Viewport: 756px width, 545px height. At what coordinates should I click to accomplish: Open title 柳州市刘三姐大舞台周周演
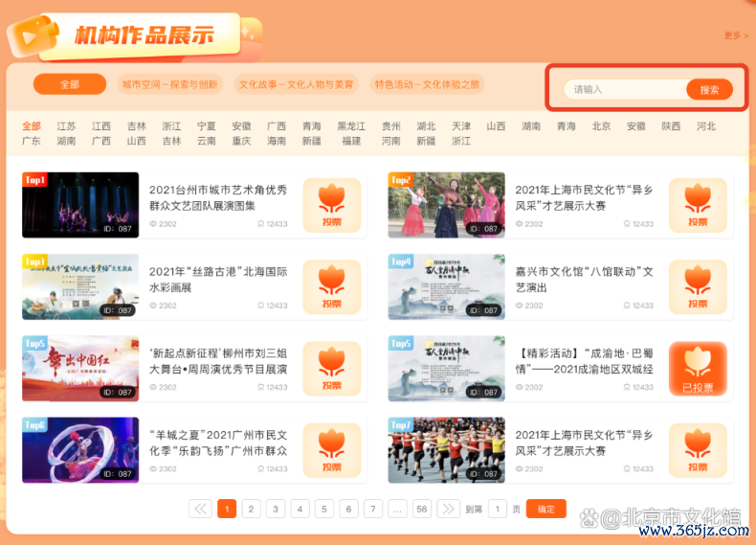218,361
